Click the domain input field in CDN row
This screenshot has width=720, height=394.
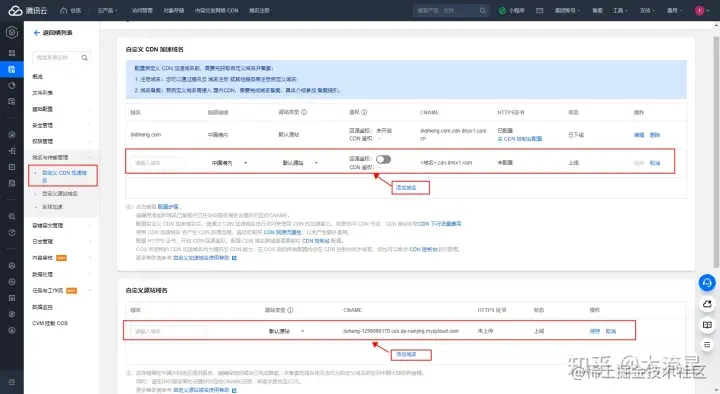(158, 163)
